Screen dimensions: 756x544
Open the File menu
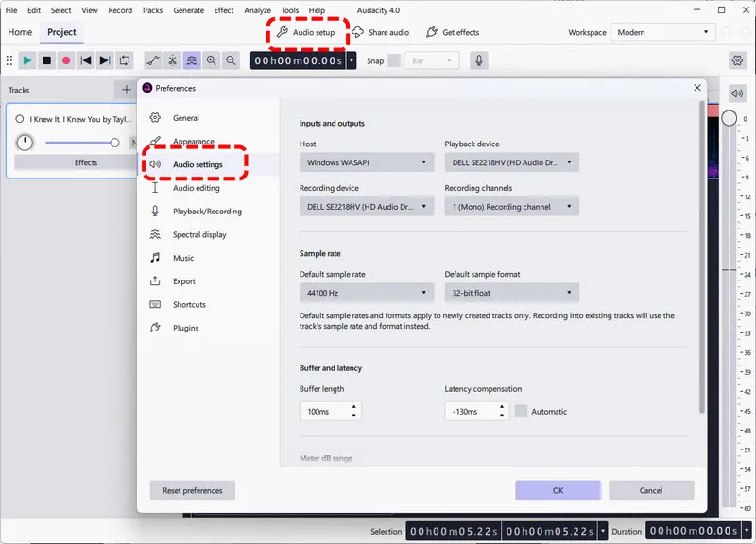coord(11,10)
